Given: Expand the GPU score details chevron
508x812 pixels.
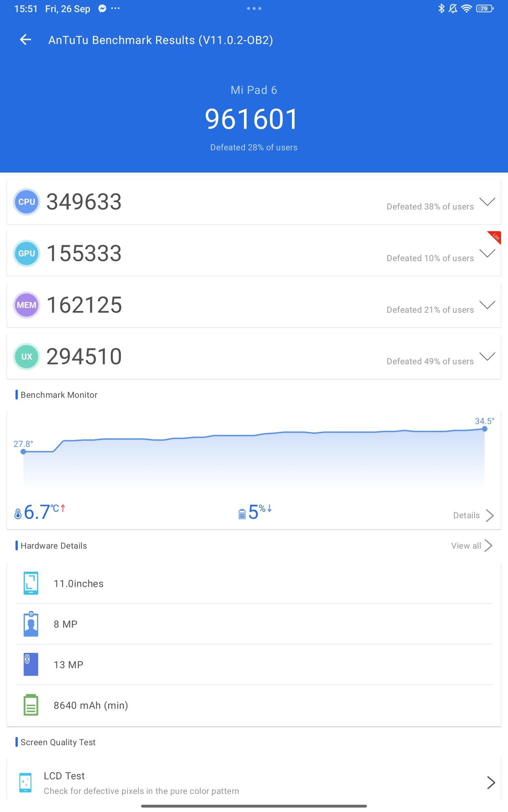Looking at the screenshot, I should [x=487, y=253].
